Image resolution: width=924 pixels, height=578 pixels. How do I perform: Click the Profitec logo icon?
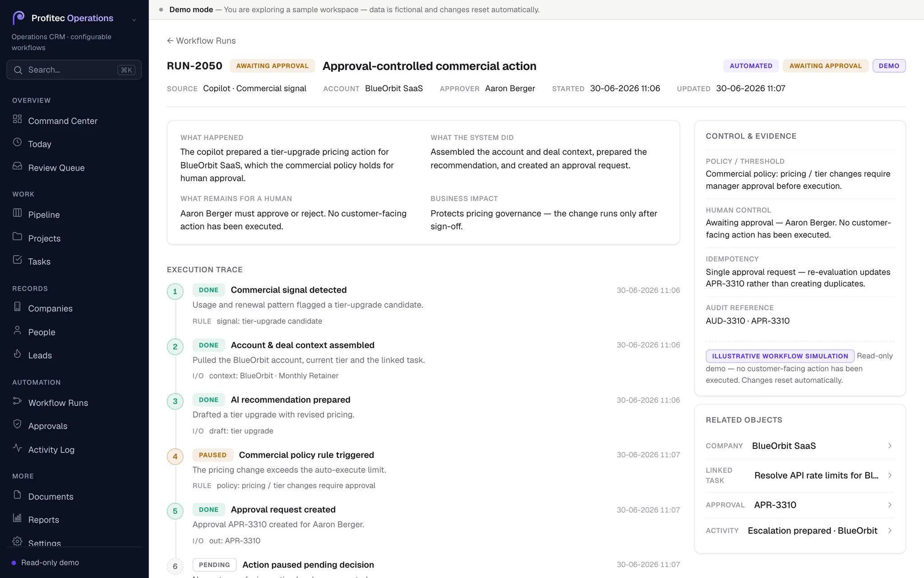18,18
